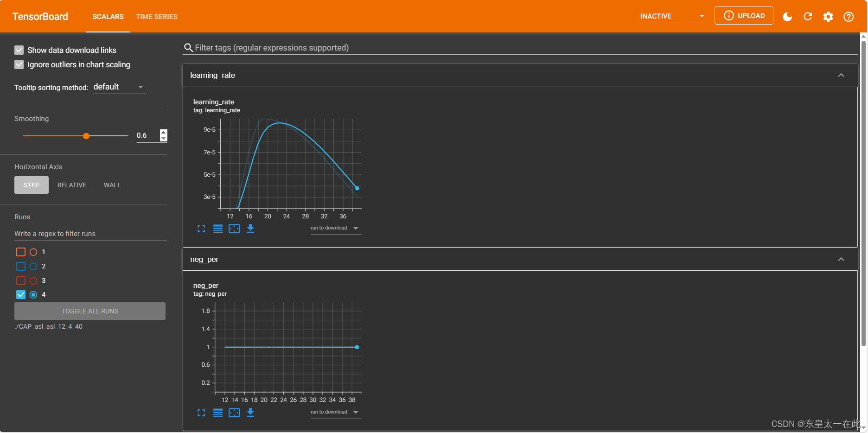Collapse the neg_per section

(841, 259)
